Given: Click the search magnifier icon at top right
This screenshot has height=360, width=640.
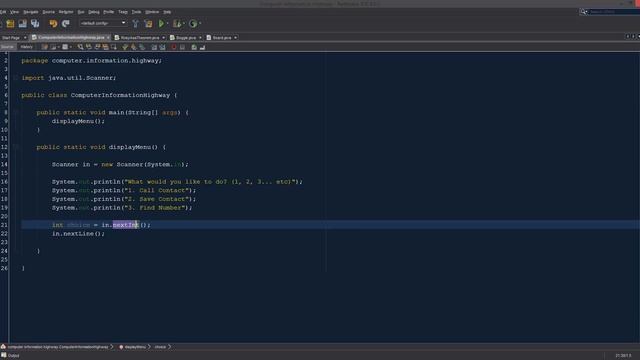Looking at the screenshot, I should [x=583, y=12].
